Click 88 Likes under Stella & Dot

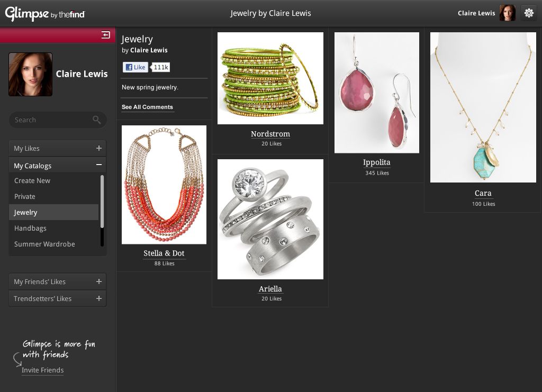click(164, 263)
